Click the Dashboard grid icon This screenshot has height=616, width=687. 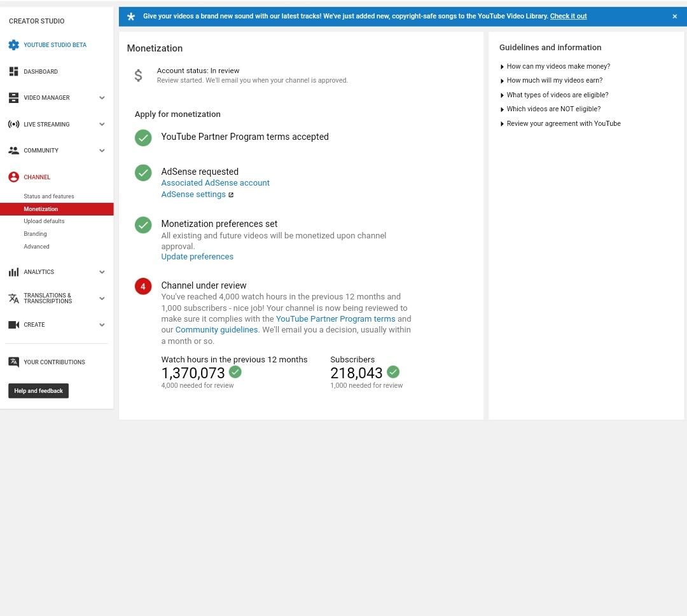[x=13, y=71]
